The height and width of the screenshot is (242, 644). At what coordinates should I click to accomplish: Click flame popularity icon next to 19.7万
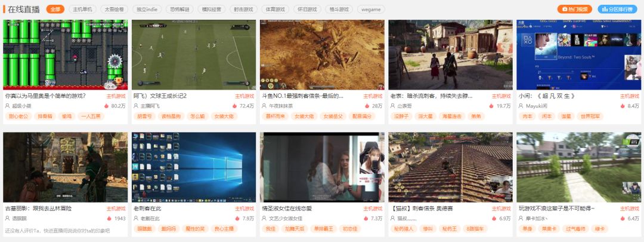491,106
